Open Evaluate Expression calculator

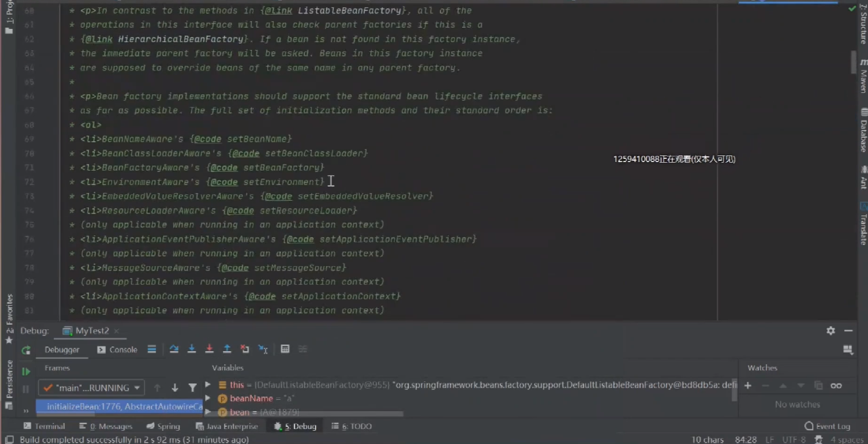pyautogui.click(x=285, y=349)
